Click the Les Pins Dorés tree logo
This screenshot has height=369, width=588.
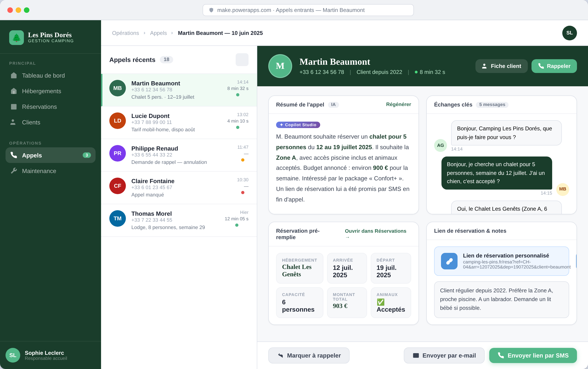click(x=16, y=38)
